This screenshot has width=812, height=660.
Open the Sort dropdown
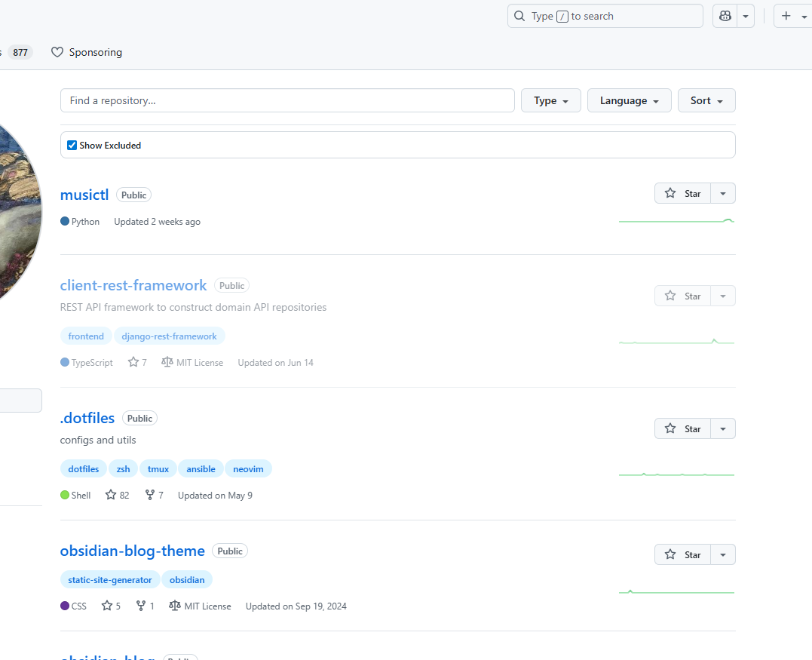pyautogui.click(x=706, y=100)
